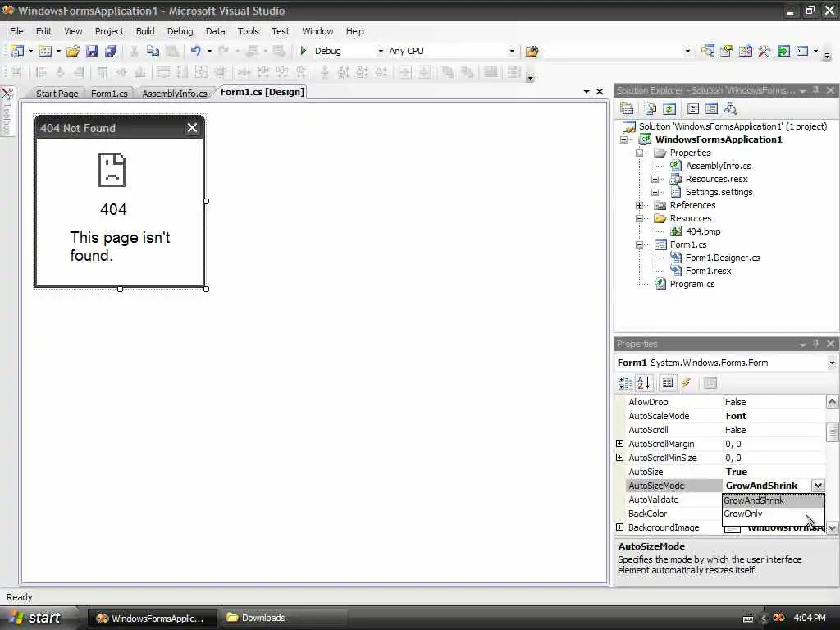840x630 pixels.
Task: Open the Command Window toolbar icon
Action: click(802, 51)
